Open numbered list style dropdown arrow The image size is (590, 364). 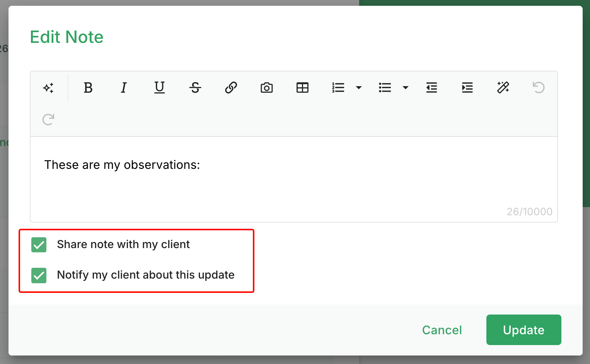(x=359, y=88)
